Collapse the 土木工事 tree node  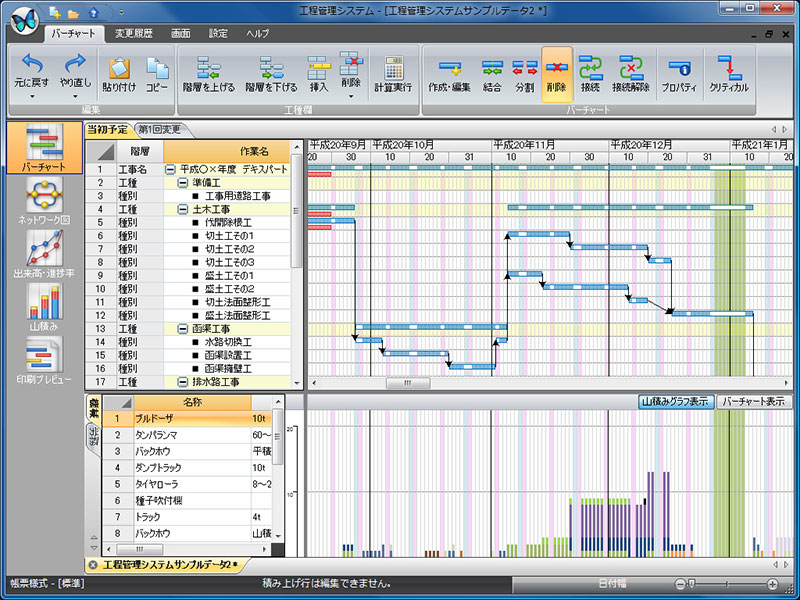[x=183, y=210]
